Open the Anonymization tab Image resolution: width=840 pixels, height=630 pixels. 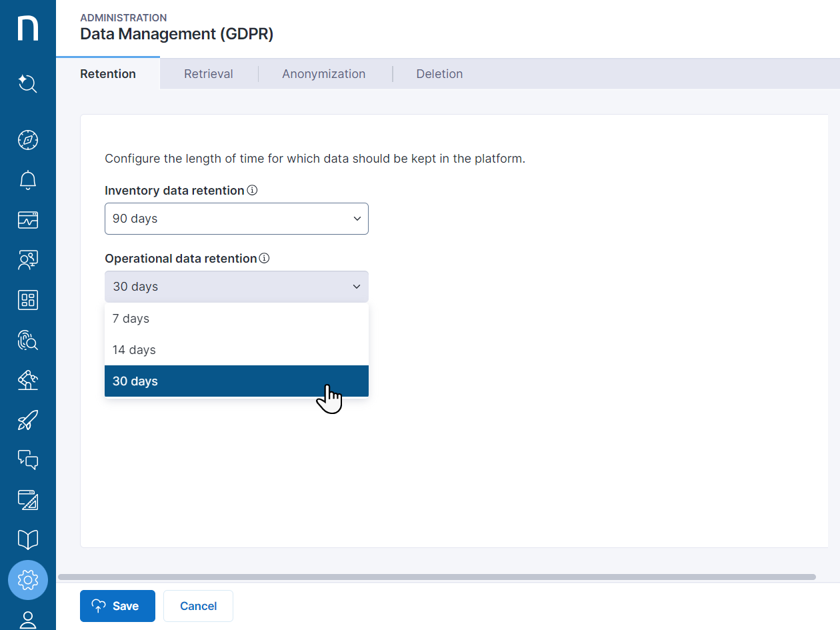(x=323, y=74)
